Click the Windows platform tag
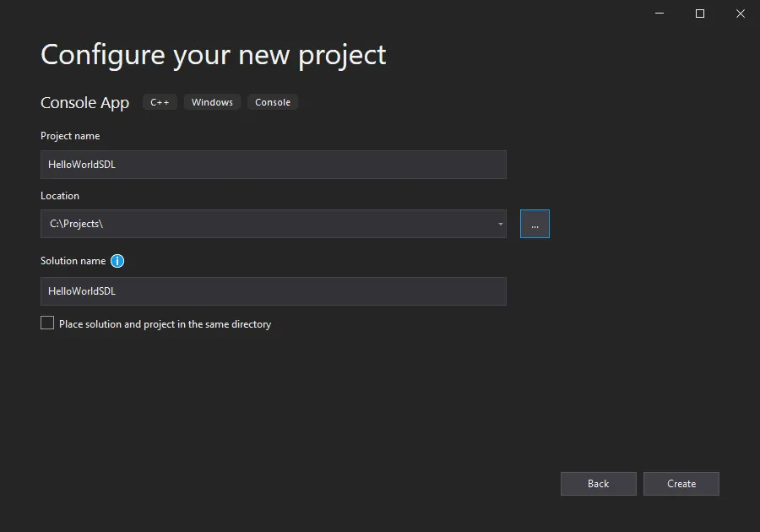The image size is (760, 532). click(x=212, y=102)
